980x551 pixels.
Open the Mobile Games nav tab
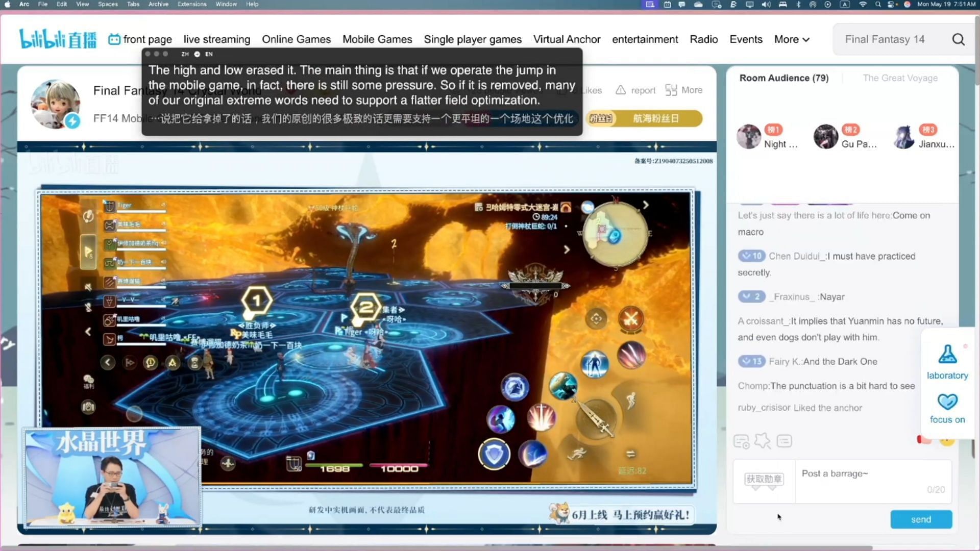click(377, 39)
